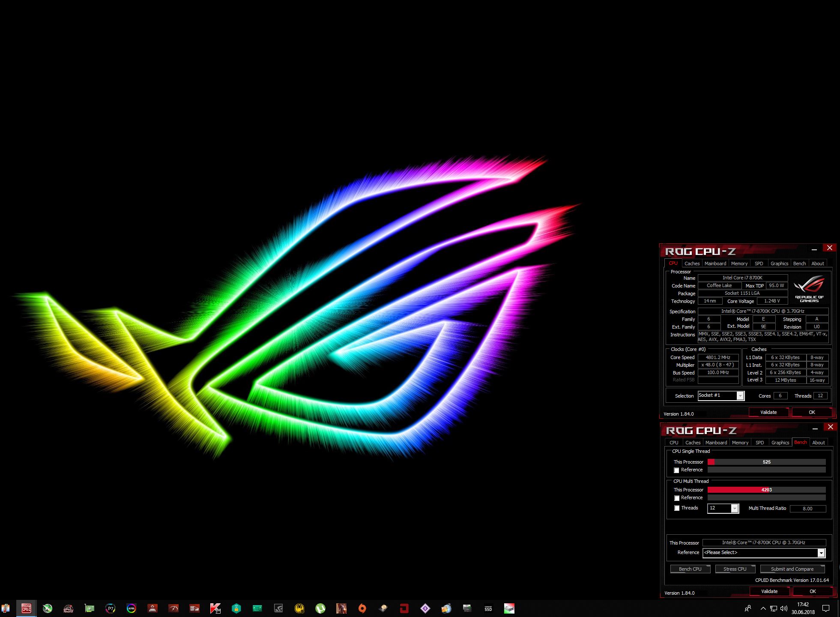
Task: Open Graphics tab in upper CPU-Z window
Action: click(779, 264)
